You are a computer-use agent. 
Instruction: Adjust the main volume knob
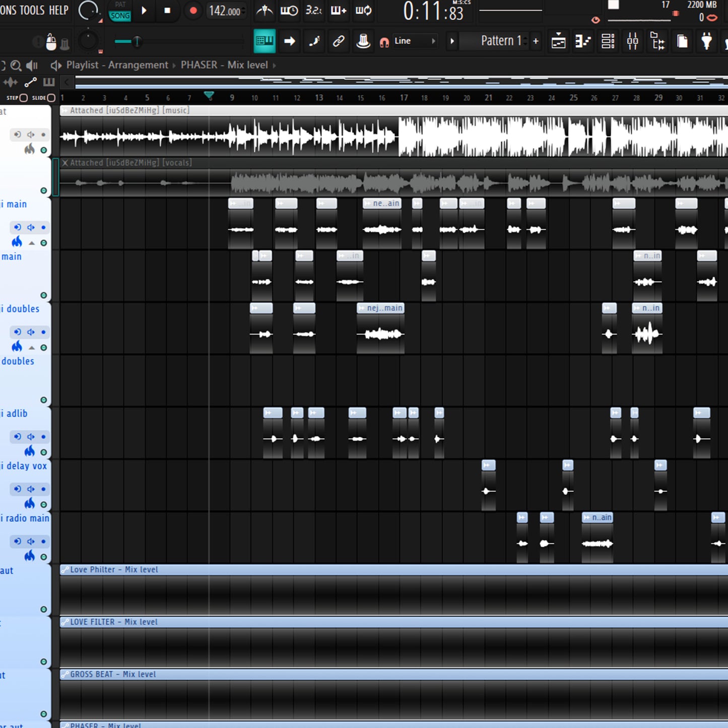(89, 10)
